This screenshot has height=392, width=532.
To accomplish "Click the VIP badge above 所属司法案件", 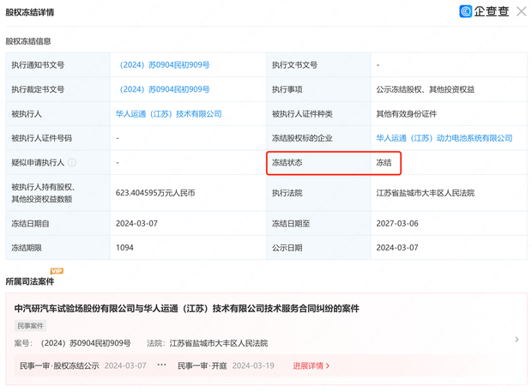I will [57, 271].
